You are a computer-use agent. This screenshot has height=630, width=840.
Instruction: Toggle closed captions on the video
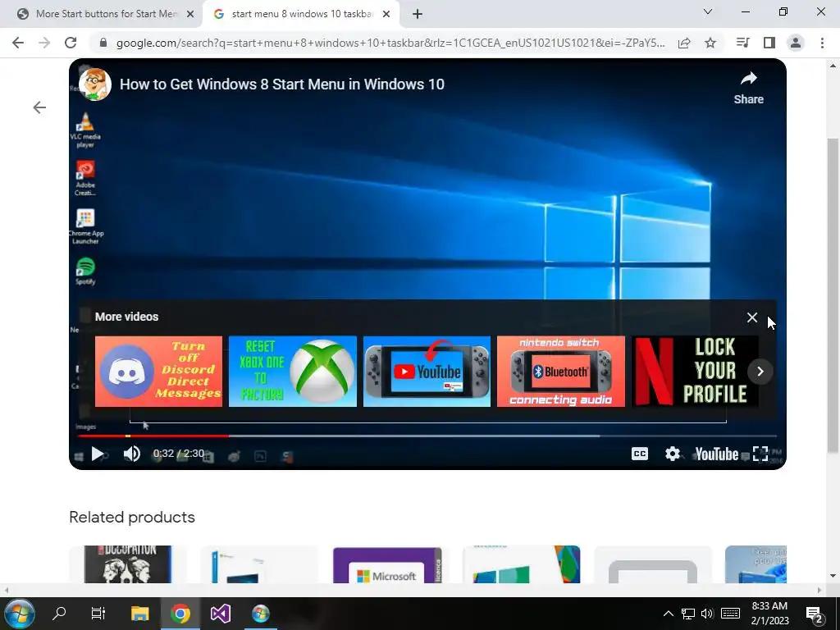click(x=640, y=454)
